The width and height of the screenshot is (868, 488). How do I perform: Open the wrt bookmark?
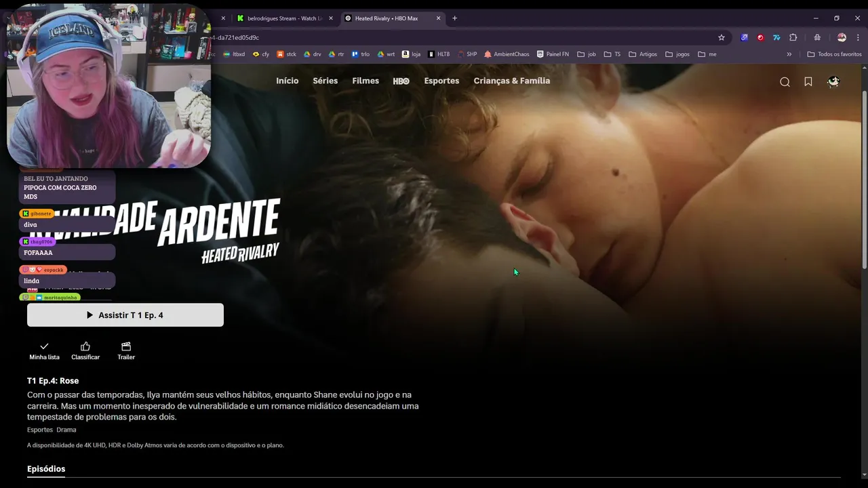click(x=387, y=54)
